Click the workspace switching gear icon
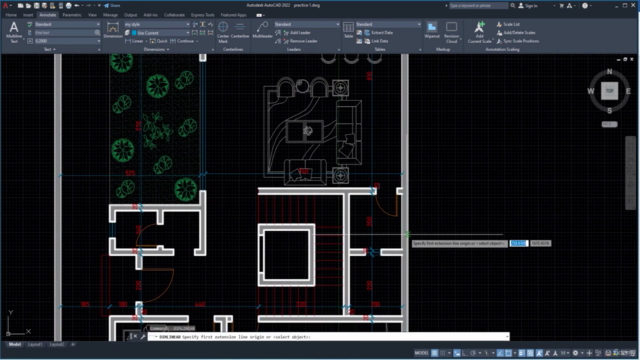Viewport: 640px width, 360px height. pos(575,353)
